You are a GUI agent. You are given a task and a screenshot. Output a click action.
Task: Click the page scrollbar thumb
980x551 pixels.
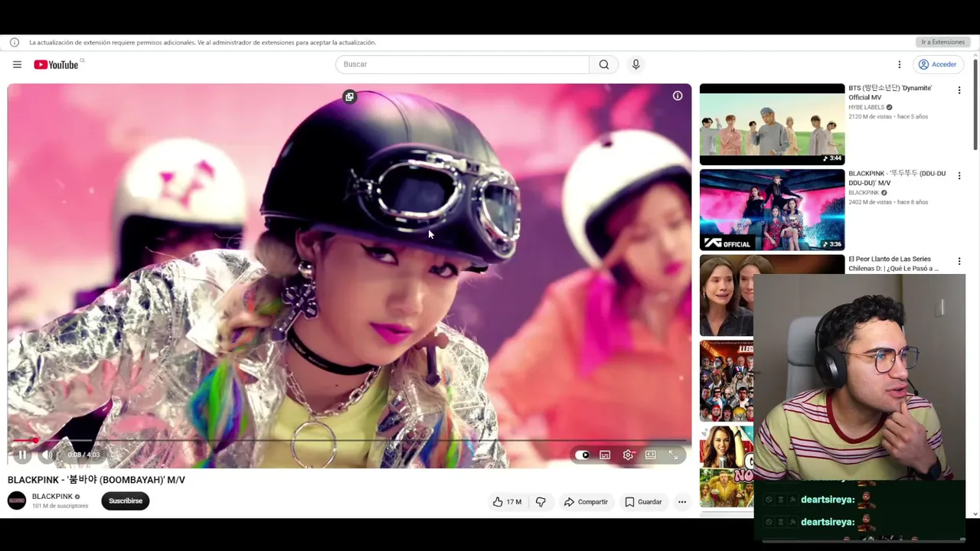[975, 103]
